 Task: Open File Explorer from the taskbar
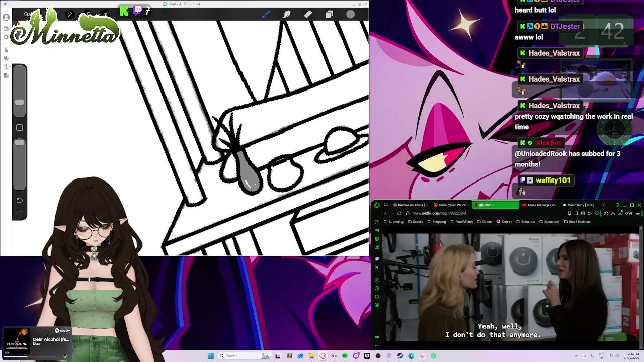(311, 356)
